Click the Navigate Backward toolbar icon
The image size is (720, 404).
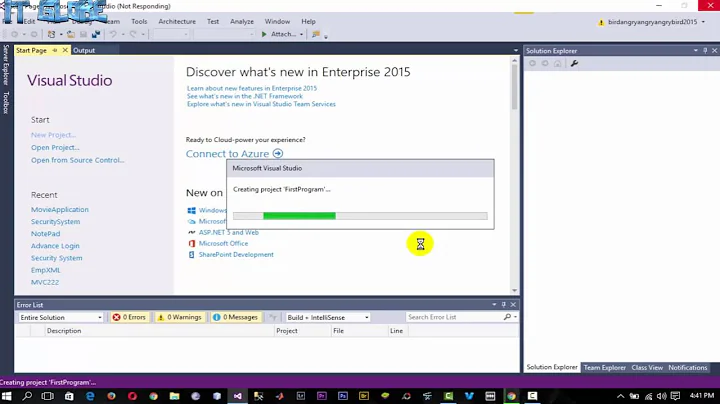(x=15, y=34)
